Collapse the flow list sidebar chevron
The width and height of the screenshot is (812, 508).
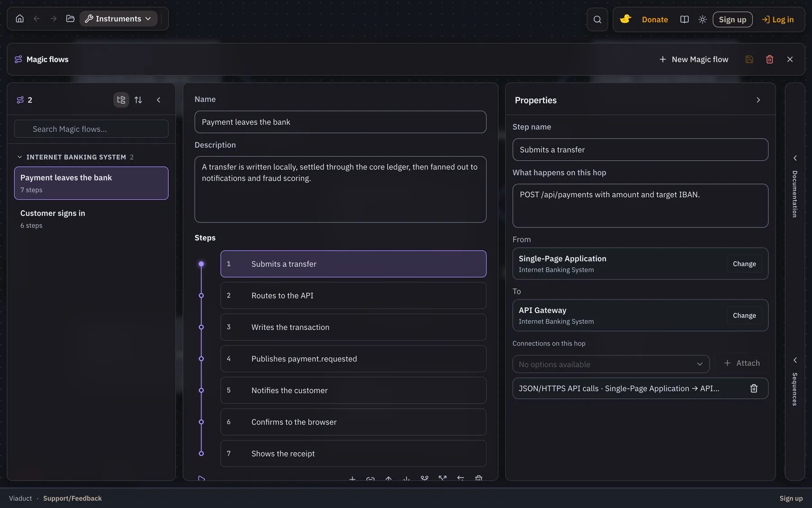pos(158,100)
